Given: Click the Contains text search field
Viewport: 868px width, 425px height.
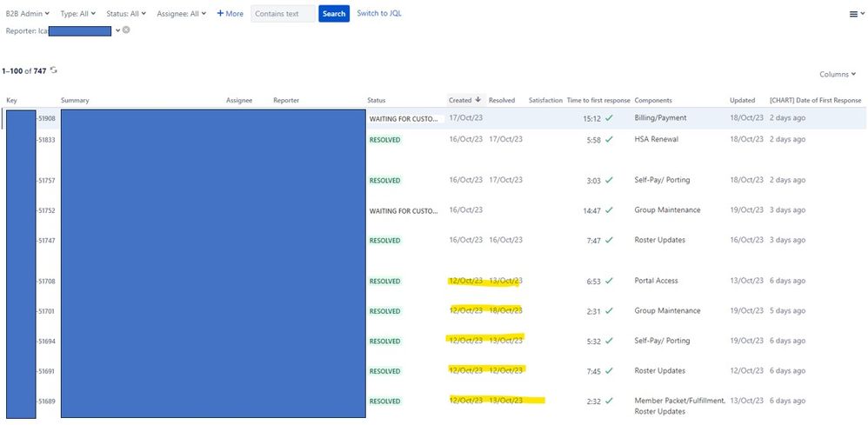Looking at the screenshot, I should [x=283, y=14].
